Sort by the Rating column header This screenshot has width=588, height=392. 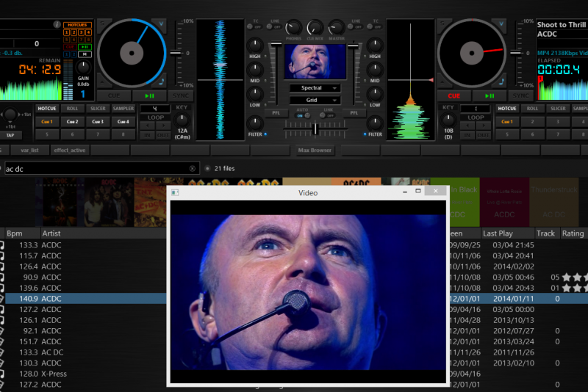pyautogui.click(x=573, y=233)
